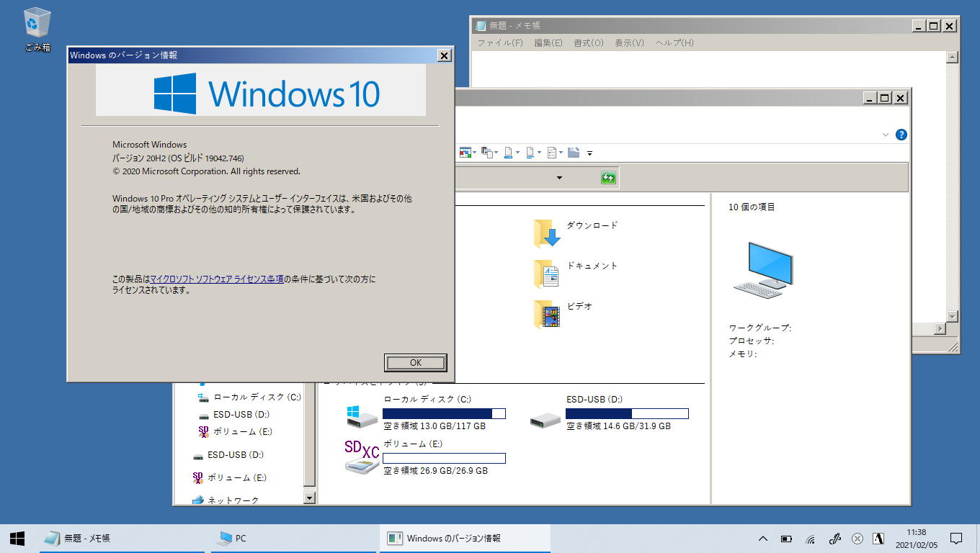Click the second blank-page icon in Explorer quick toolbar

tap(530, 152)
